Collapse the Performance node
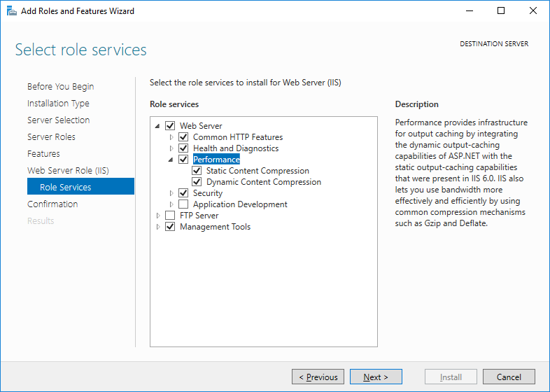Viewport: 550px width, 392px height. click(171, 160)
